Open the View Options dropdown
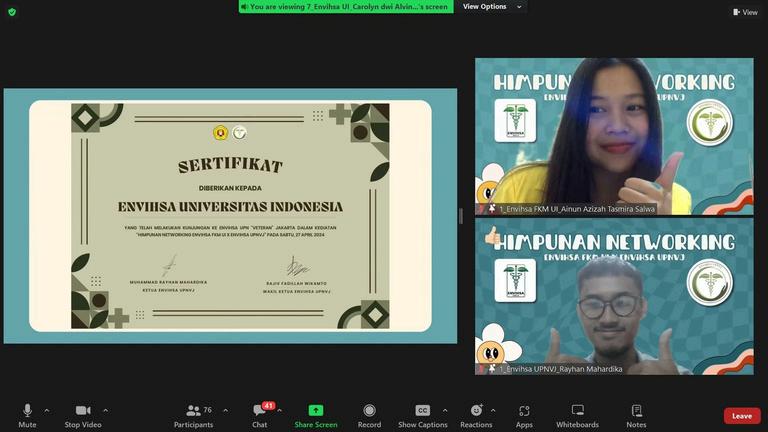 coord(492,6)
